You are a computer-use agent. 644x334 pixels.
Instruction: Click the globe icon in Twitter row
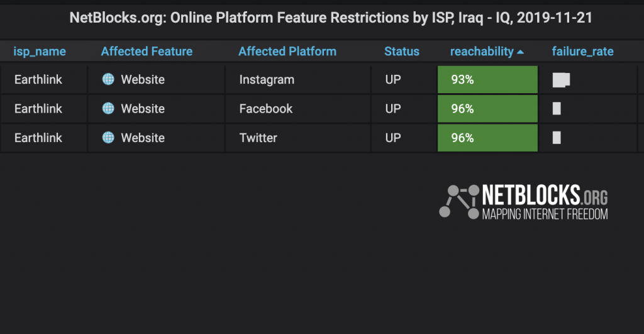[108, 137]
